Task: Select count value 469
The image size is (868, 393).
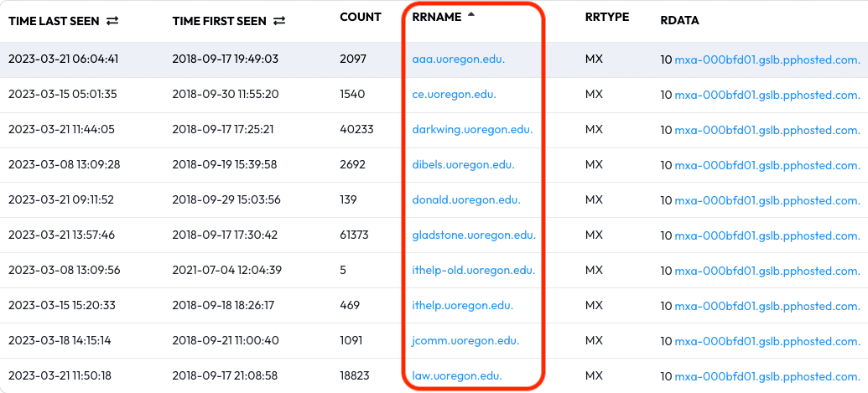Action: point(350,305)
